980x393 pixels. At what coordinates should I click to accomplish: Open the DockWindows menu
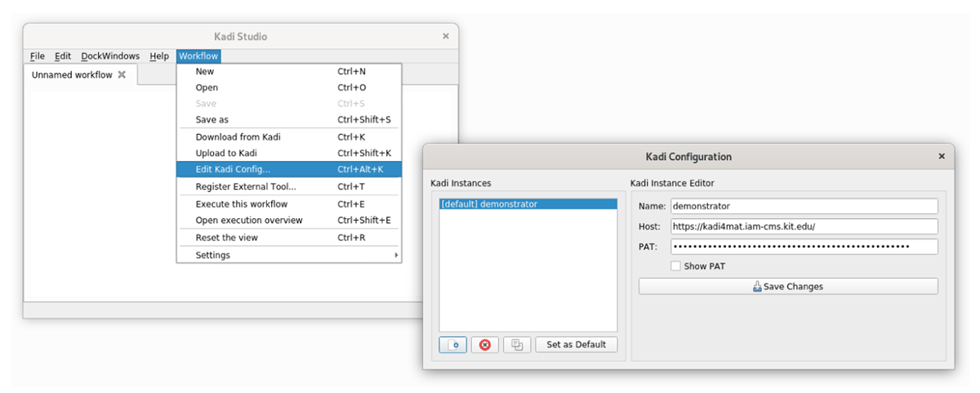pyautogui.click(x=110, y=56)
